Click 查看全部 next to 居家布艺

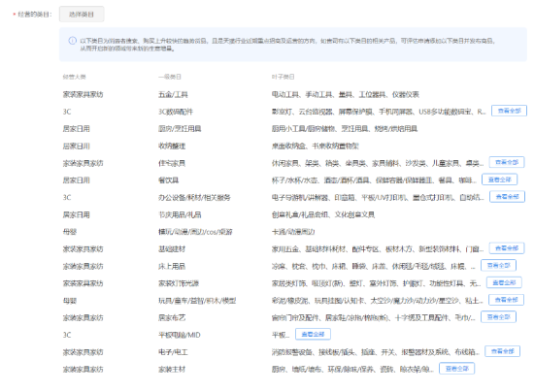(498, 316)
